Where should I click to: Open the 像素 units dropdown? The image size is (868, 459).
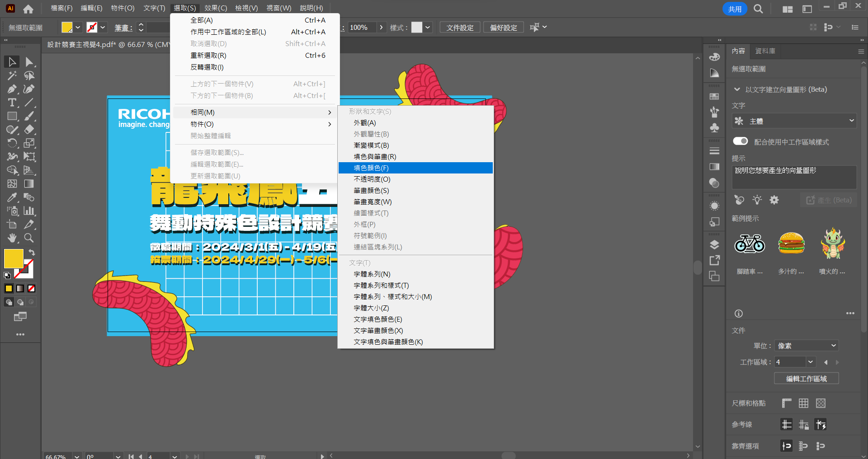(x=807, y=346)
